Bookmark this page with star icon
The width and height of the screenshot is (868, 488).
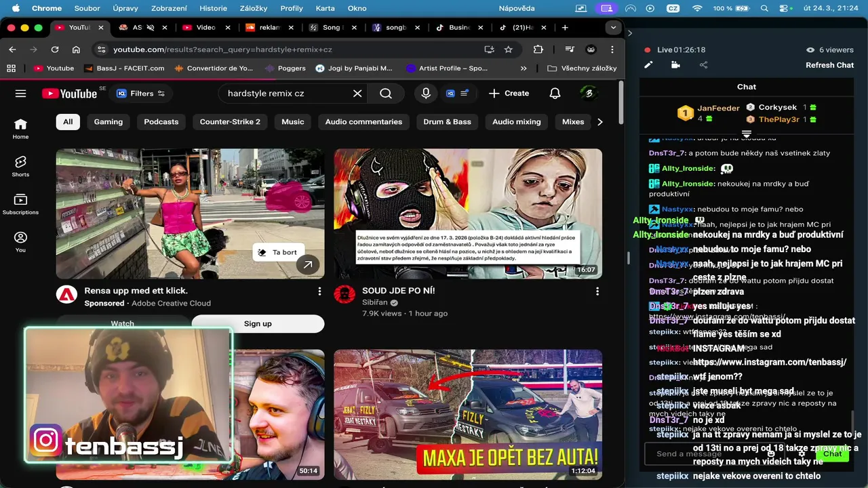509,49
